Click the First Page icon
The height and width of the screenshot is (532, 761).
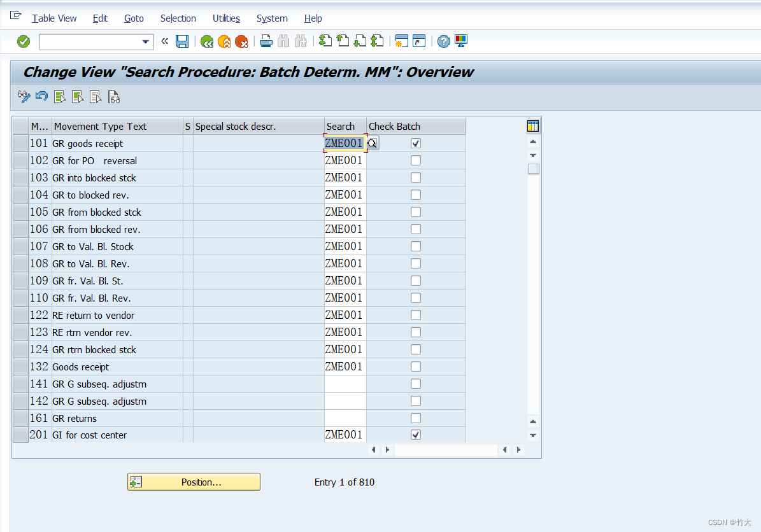(x=325, y=41)
